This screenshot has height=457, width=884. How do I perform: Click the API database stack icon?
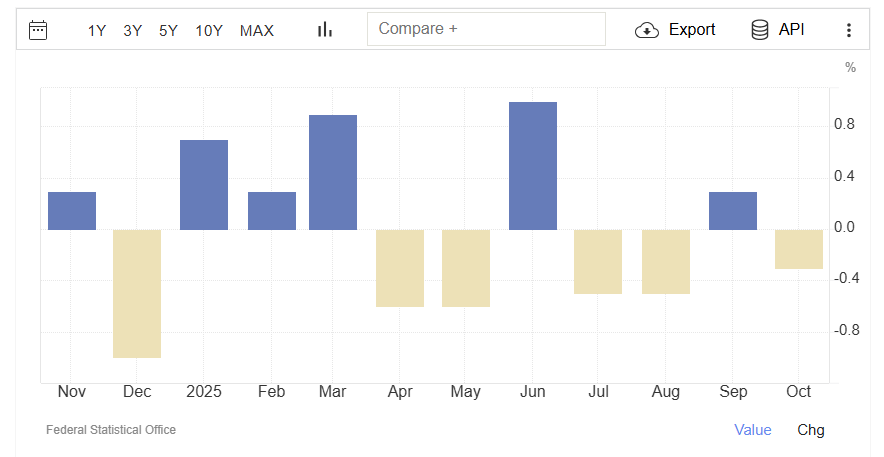(x=760, y=30)
